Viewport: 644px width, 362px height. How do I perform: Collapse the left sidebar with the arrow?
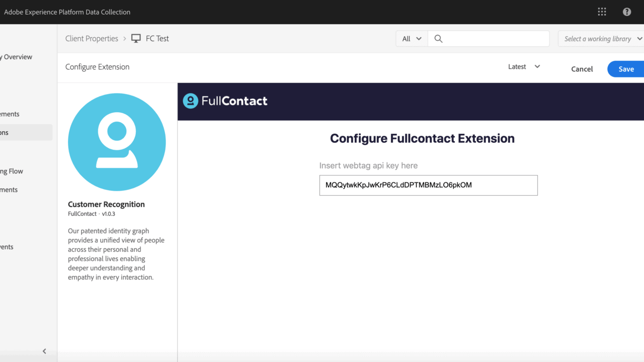[x=44, y=351]
